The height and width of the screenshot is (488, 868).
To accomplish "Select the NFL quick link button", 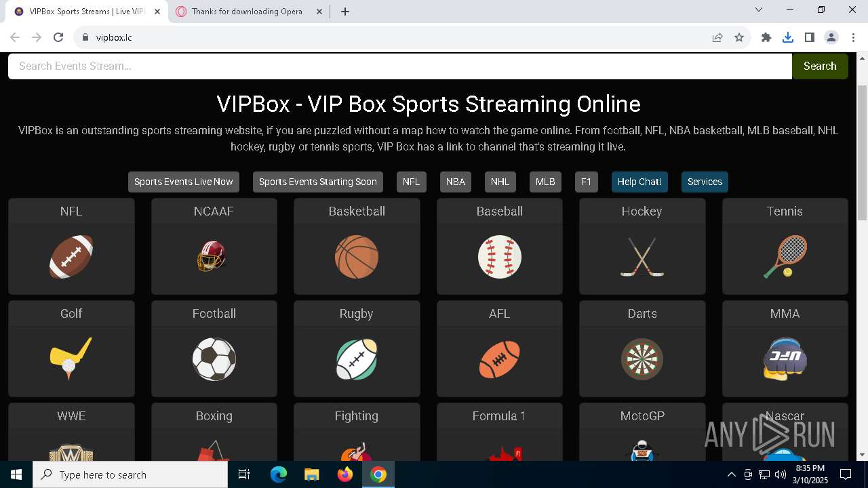I will pyautogui.click(x=411, y=182).
